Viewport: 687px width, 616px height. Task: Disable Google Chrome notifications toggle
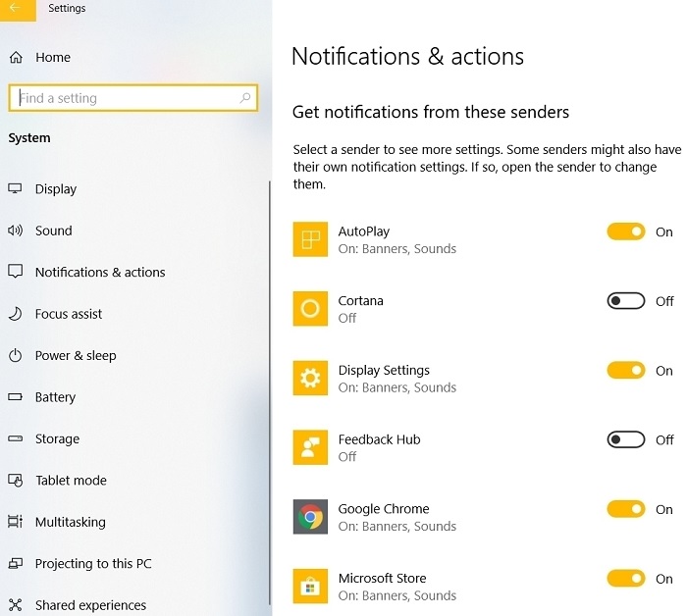tap(626, 509)
